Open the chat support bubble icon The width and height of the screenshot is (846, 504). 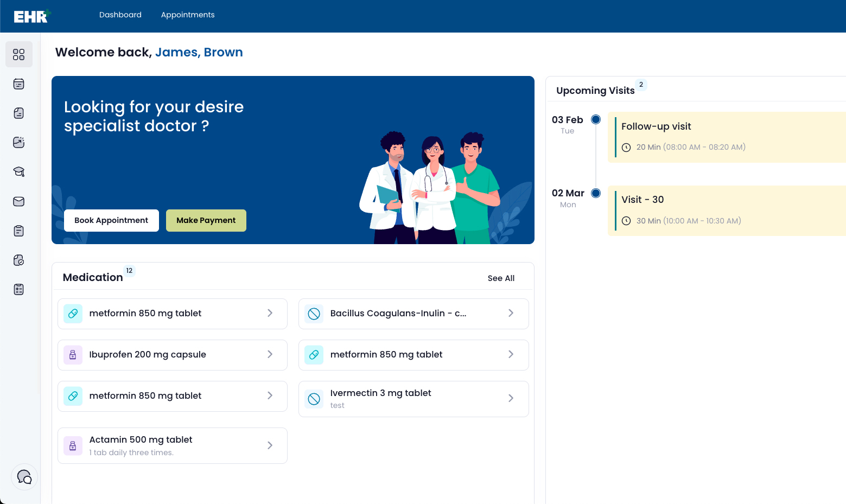[x=24, y=477]
